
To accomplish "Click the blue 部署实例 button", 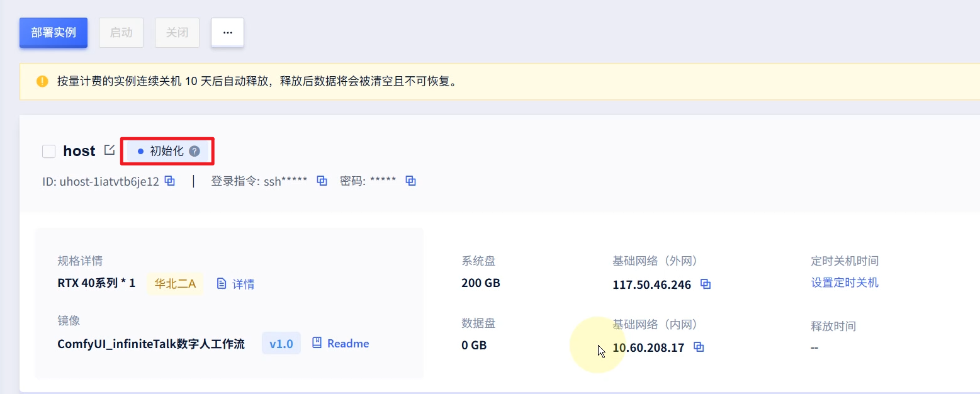I will point(54,33).
